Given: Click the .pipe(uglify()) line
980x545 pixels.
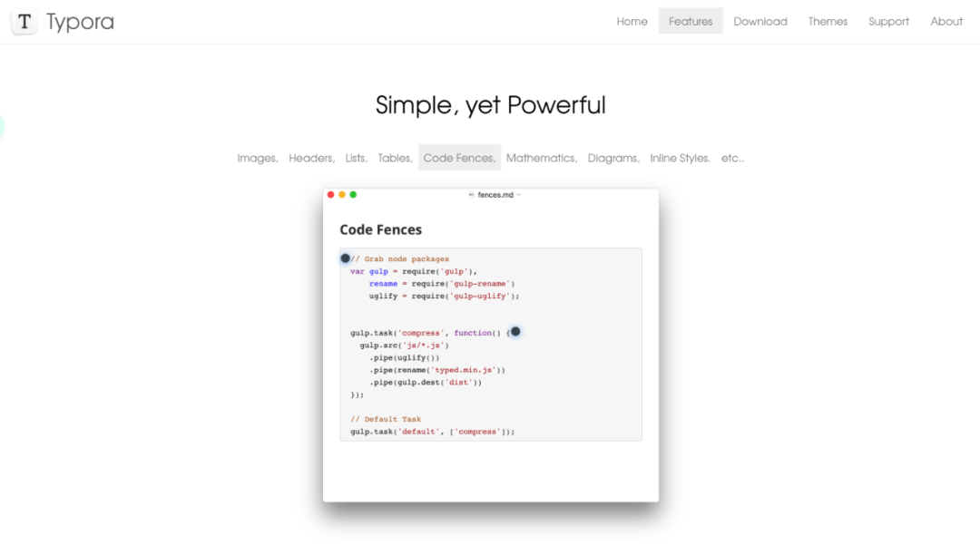Looking at the screenshot, I should pos(405,357).
